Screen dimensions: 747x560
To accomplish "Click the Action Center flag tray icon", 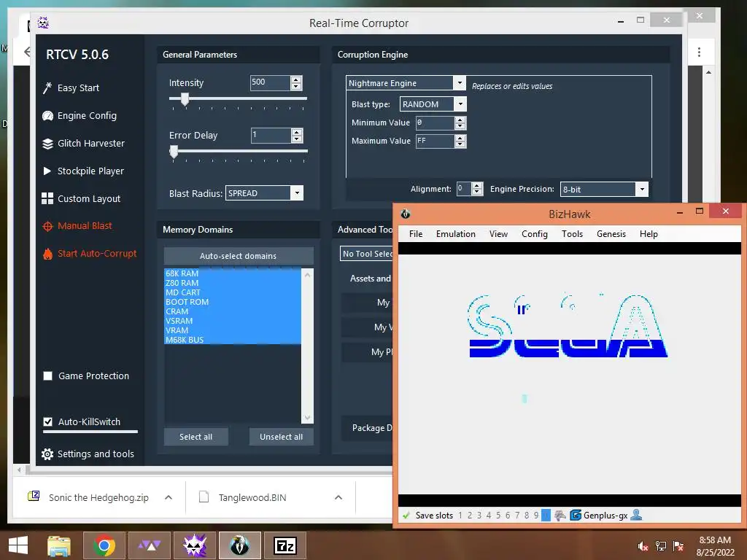I will [678, 546].
